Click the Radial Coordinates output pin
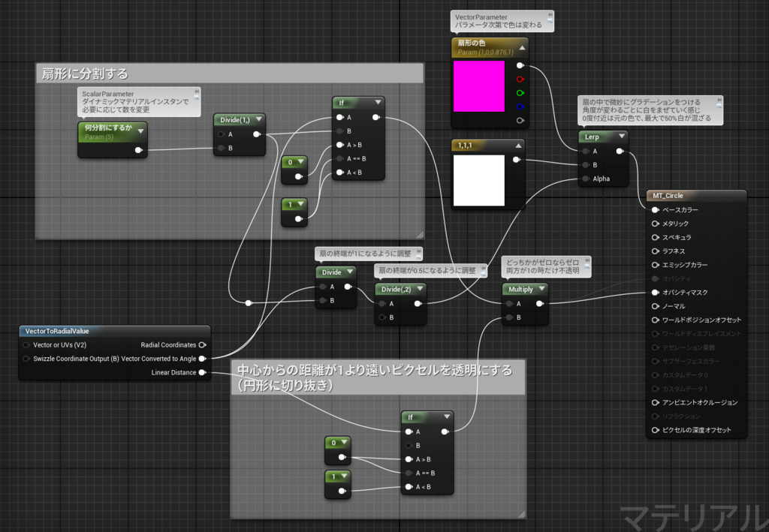The height and width of the screenshot is (532, 769). click(x=202, y=345)
